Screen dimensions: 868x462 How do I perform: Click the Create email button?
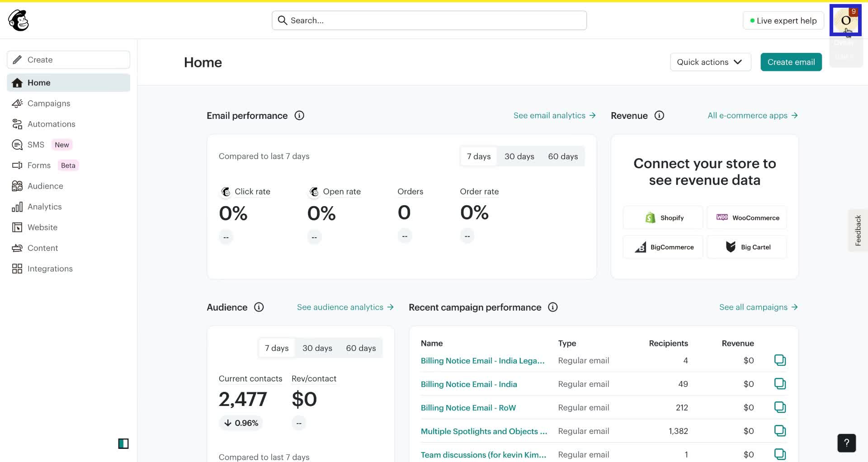pos(791,62)
